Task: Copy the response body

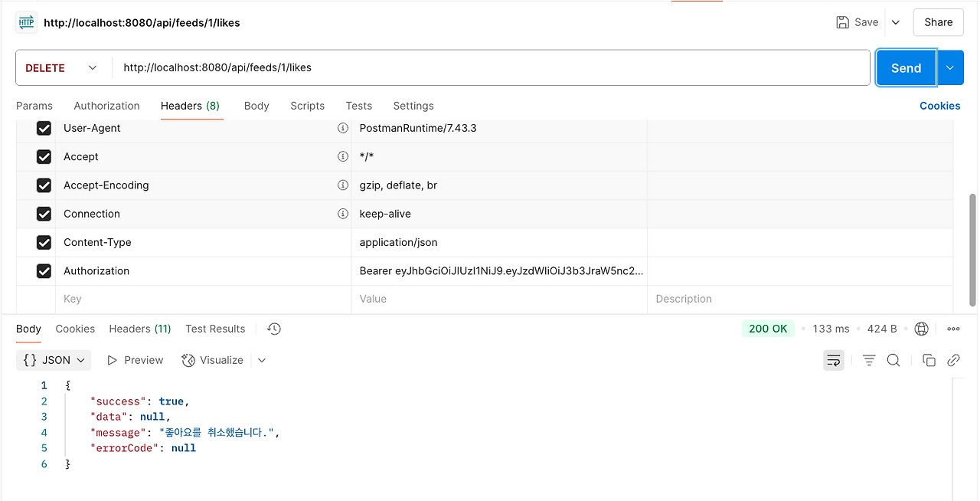Action: tap(929, 360)
